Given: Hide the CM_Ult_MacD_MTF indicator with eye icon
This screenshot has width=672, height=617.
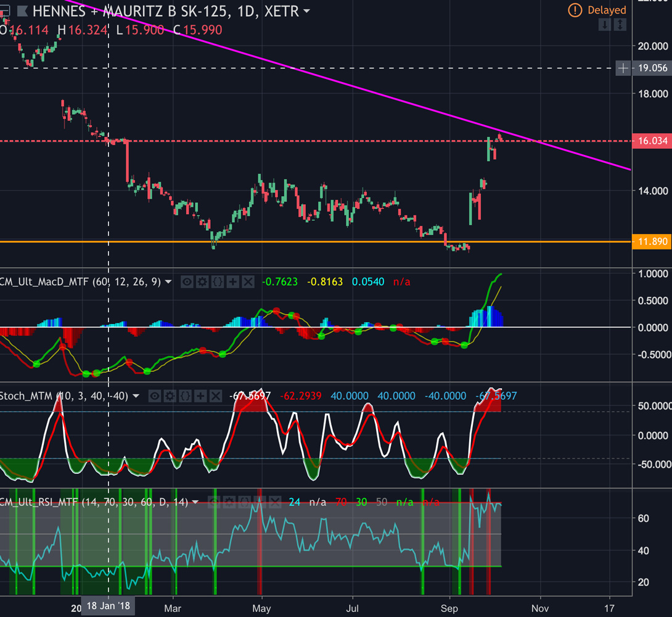Looking at the screenshot, I should click(186, 282).
